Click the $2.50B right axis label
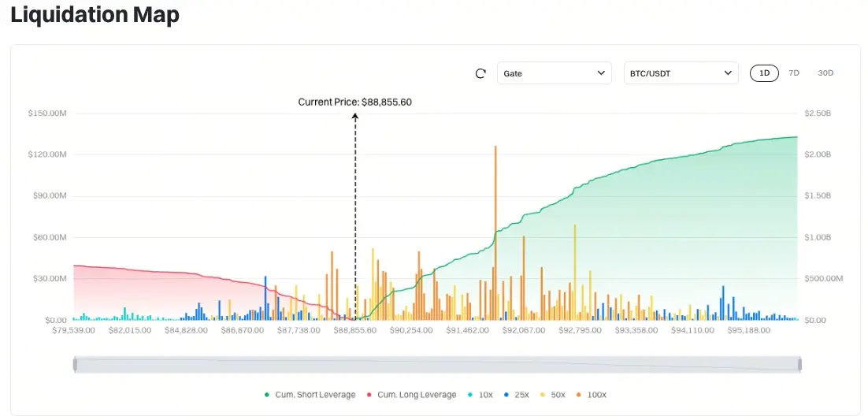Image resolution: width=868 pixels, height=420 pixels. coord(818,113)
